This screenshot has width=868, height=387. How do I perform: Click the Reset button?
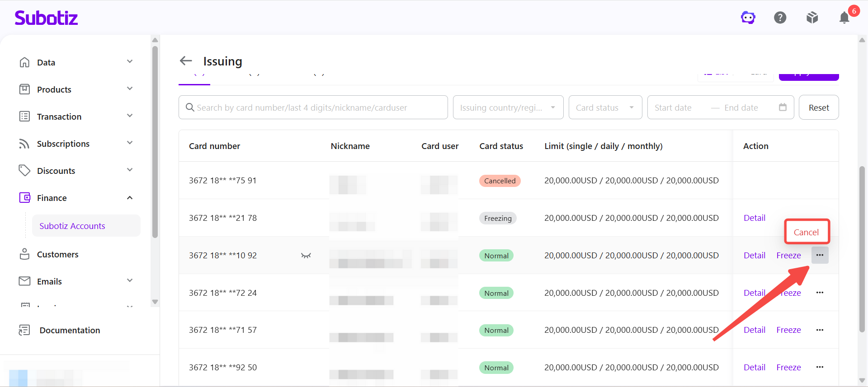click(819, 107)
